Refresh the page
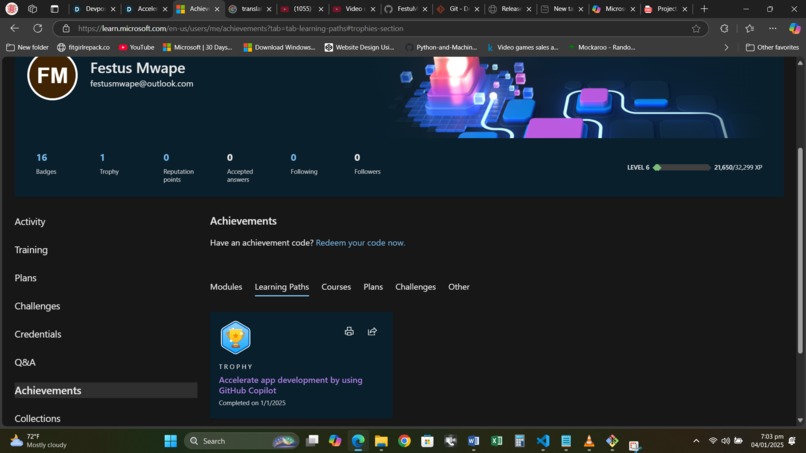The width and height of the screenshot is (806, 453). [38, 28]
